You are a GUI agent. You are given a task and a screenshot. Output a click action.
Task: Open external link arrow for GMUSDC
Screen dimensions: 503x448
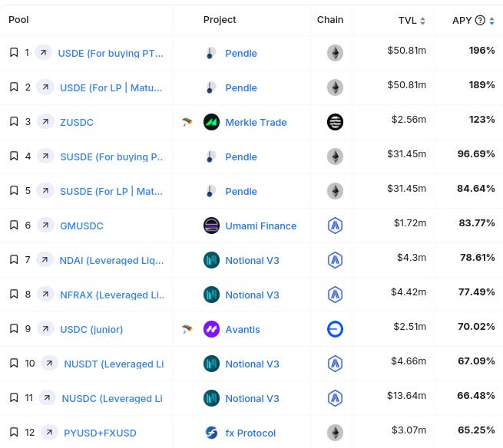coord(45,225)
